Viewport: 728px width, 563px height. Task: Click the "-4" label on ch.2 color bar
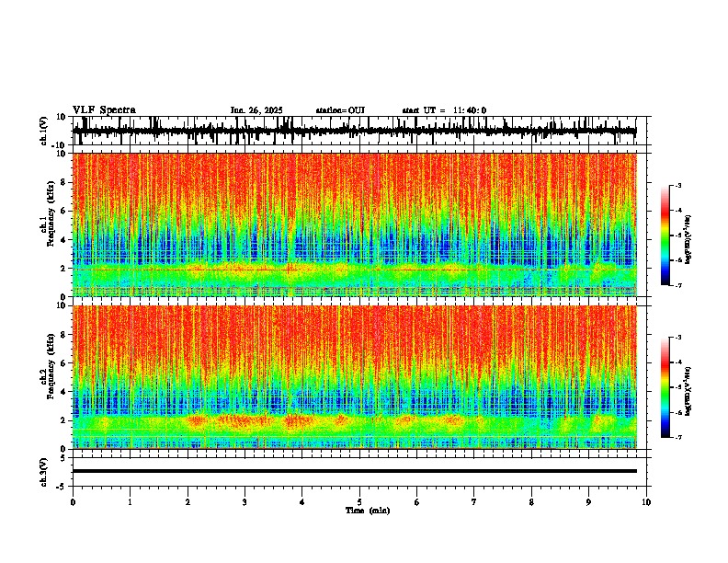[x=677, y=362]
